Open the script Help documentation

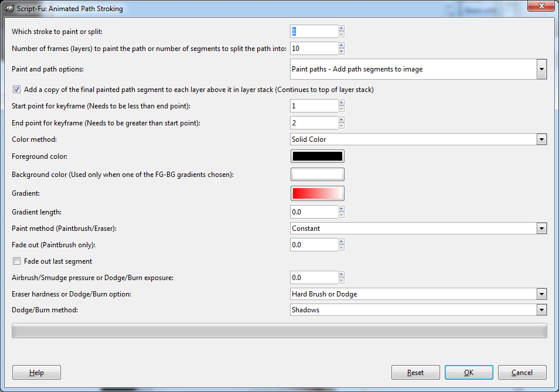pos(36,372)
